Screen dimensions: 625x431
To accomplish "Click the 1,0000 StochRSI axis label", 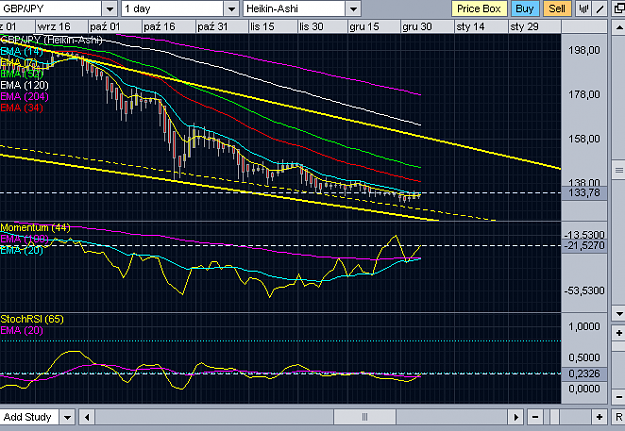I will pos(584,327).
